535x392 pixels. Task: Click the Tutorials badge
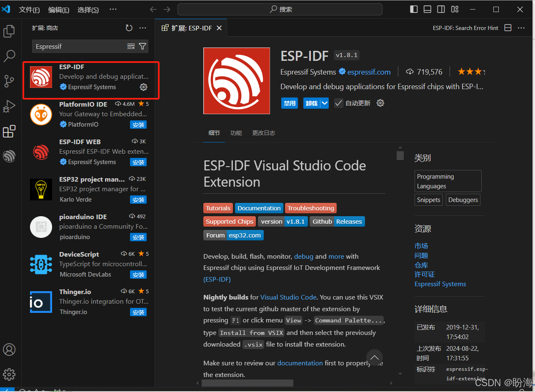click(218, 208)
